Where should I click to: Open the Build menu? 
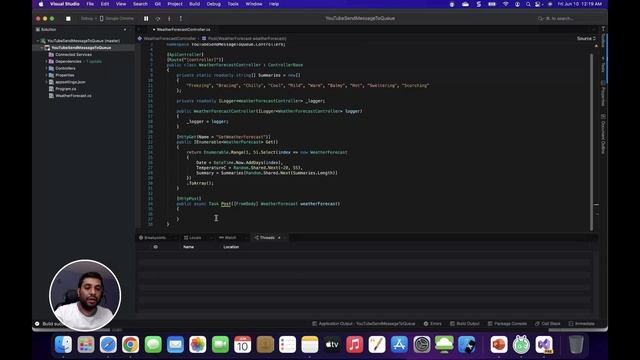pyautogui.click(x=194, y=4)
